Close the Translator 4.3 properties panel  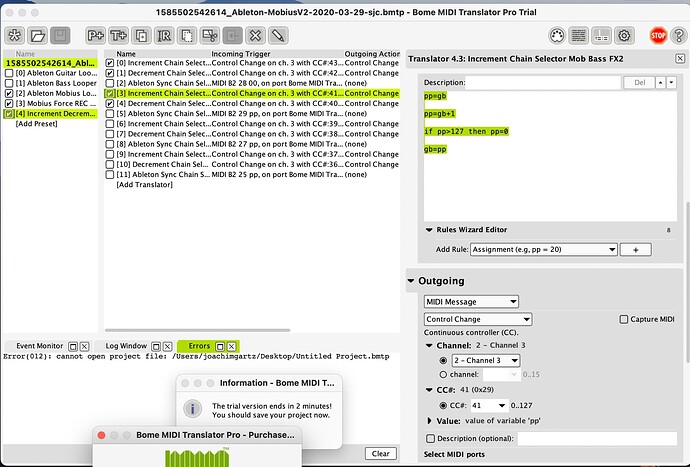[680, 59]
